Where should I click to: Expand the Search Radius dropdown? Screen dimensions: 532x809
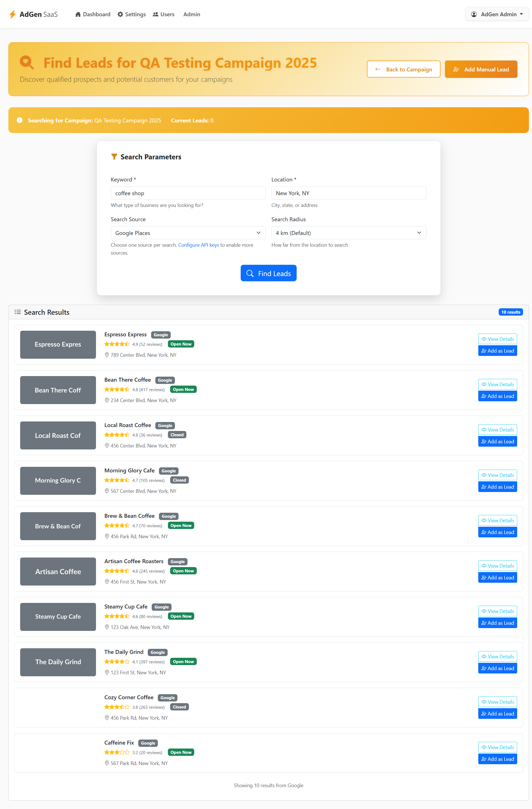click(348, 233)
